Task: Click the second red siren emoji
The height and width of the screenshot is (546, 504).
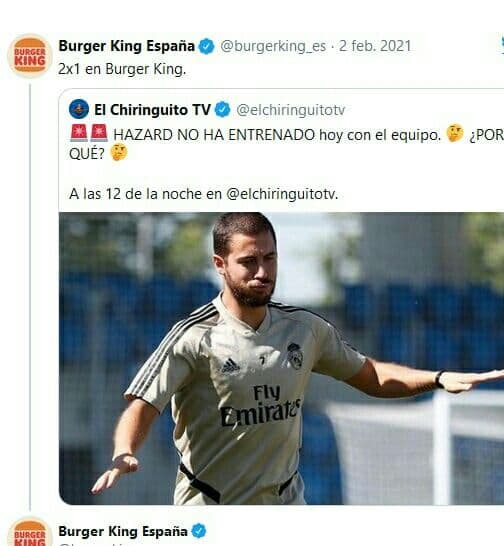Action: 99,133
